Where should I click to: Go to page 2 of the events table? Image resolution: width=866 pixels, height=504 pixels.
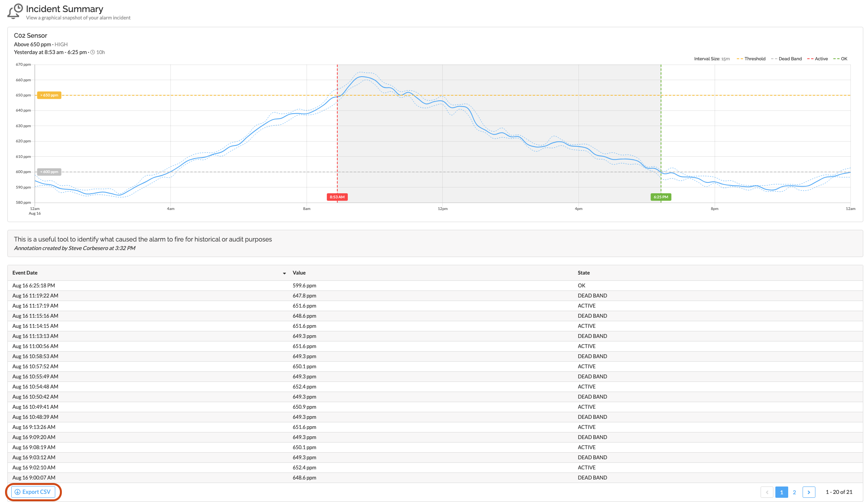click(794, 492)
